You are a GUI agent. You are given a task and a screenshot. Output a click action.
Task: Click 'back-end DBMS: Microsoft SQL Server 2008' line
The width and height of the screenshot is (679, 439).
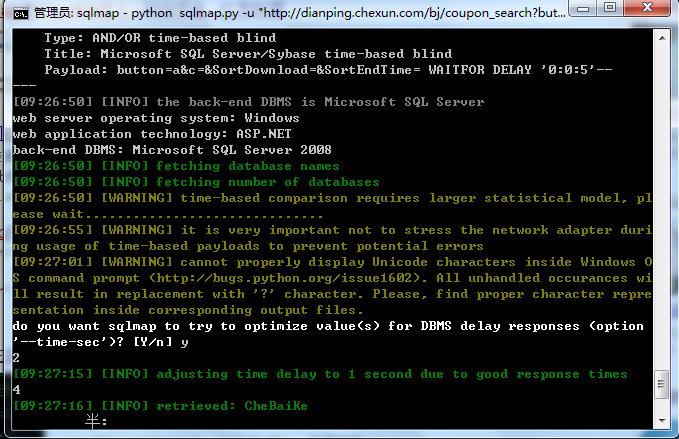(x=172, y=150)
